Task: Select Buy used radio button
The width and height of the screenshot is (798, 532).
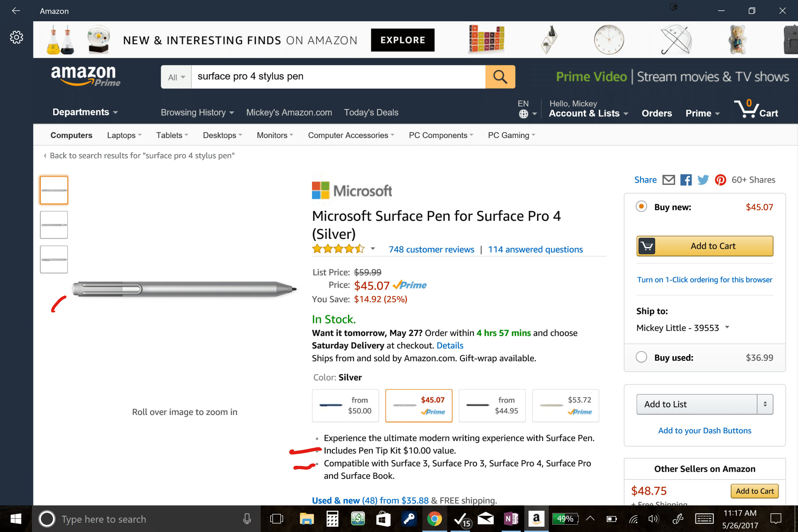Action: (x=641, y=357)
